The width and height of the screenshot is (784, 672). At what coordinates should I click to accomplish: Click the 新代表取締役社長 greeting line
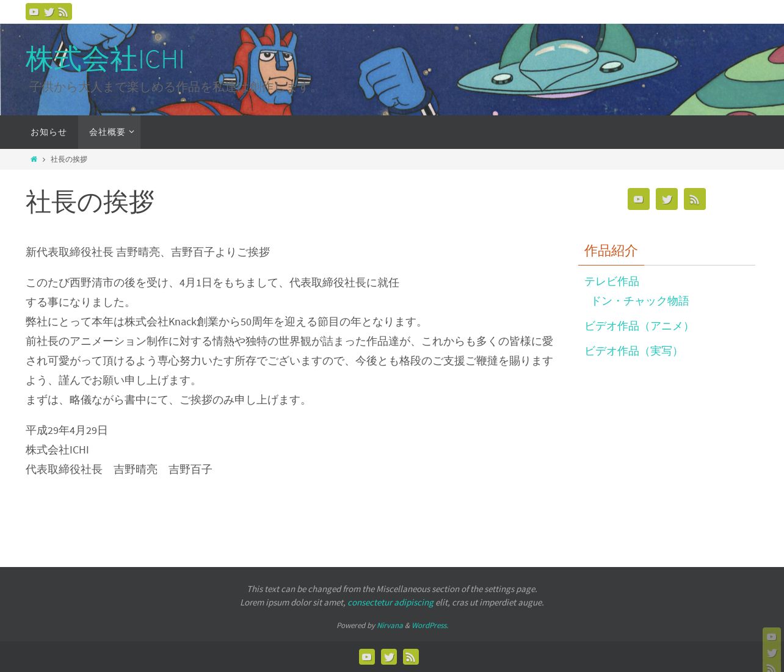[x=148, y=252]
